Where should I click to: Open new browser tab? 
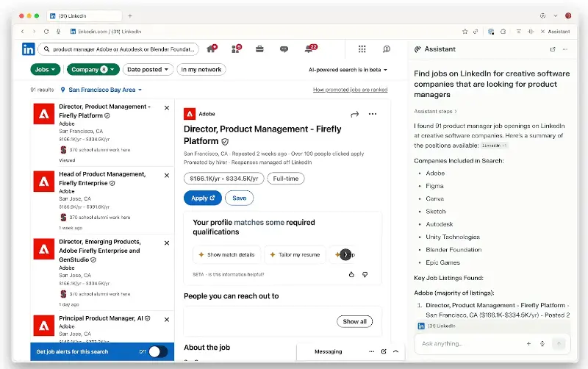click(x=130, y=15)
